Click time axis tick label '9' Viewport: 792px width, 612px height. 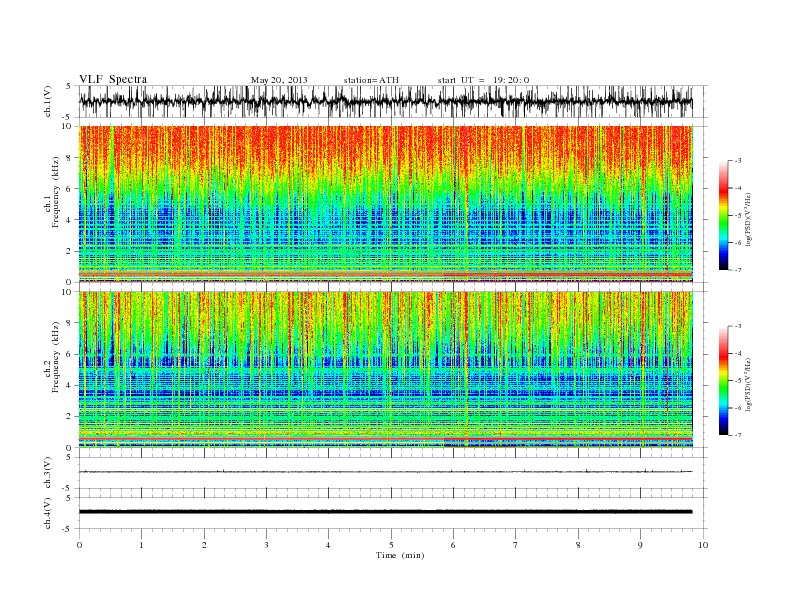pos(640,545)
